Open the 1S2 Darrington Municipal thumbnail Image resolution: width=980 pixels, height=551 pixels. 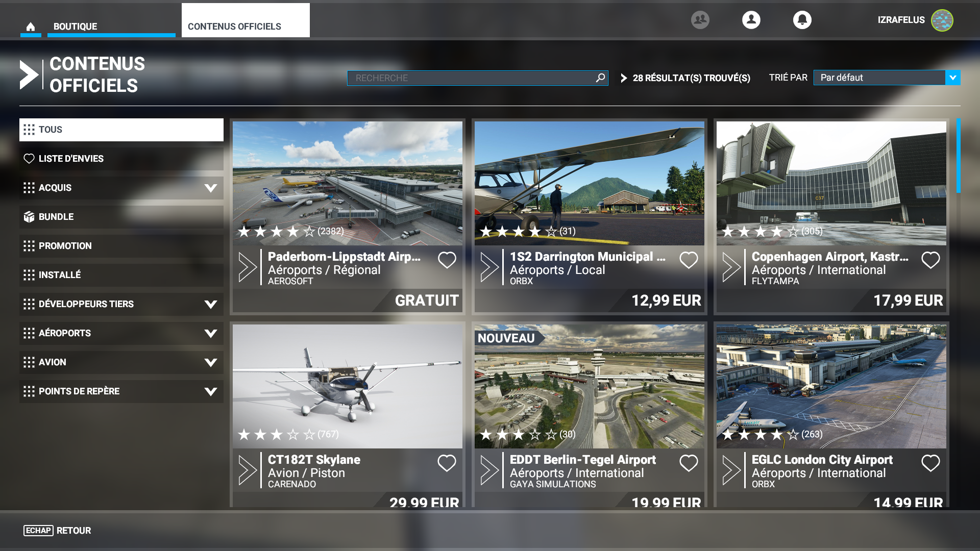point(590,183)
